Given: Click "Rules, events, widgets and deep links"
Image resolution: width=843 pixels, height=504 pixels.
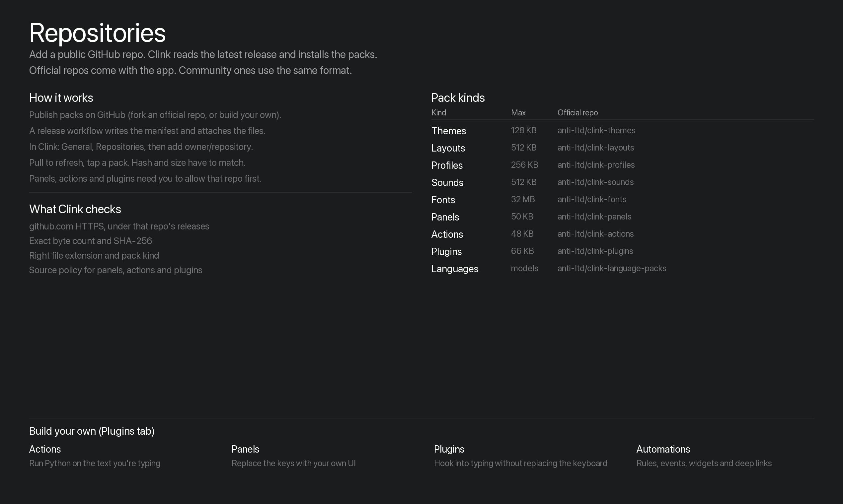Looking at the screenshot, I should [x=704, y=464].
